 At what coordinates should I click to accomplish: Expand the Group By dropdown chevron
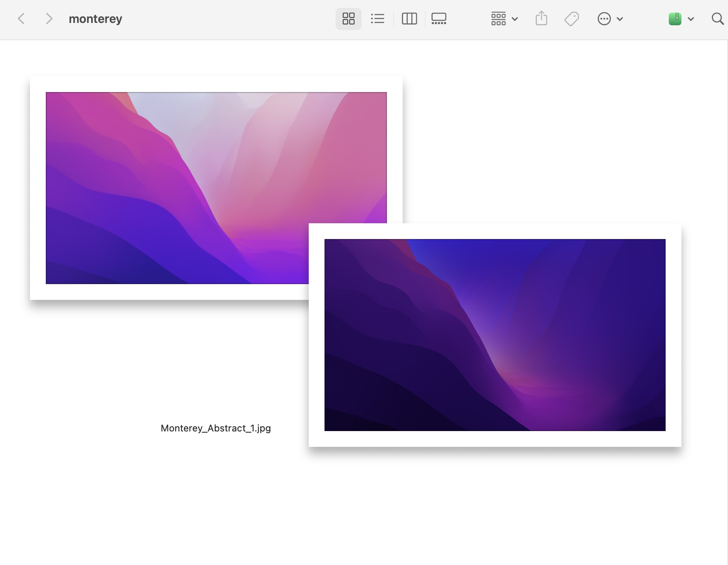pyautogui.click(x=515, y=19)
